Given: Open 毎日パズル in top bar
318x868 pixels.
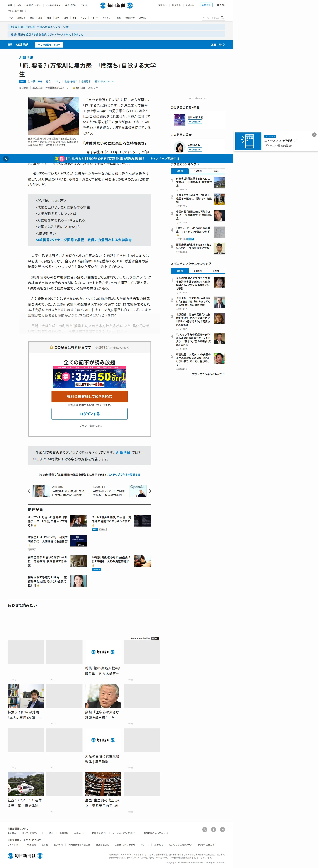Looking at the screenshot, I should coord(70,5).
